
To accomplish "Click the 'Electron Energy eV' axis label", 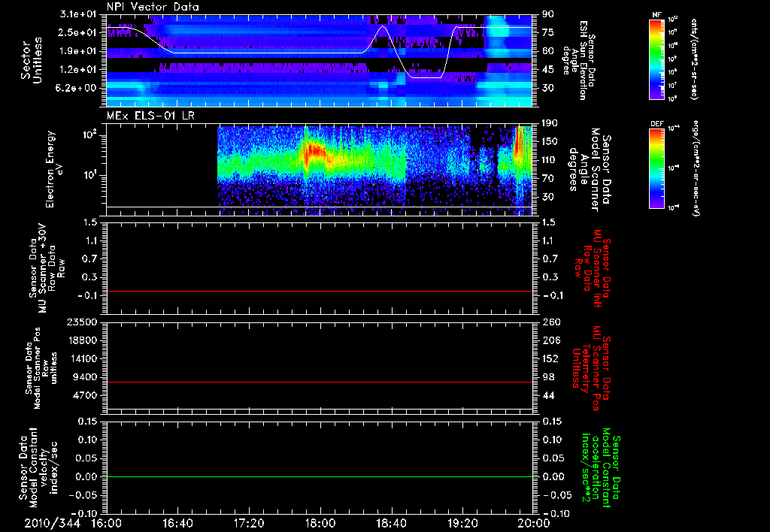I will tap(54, 169).
